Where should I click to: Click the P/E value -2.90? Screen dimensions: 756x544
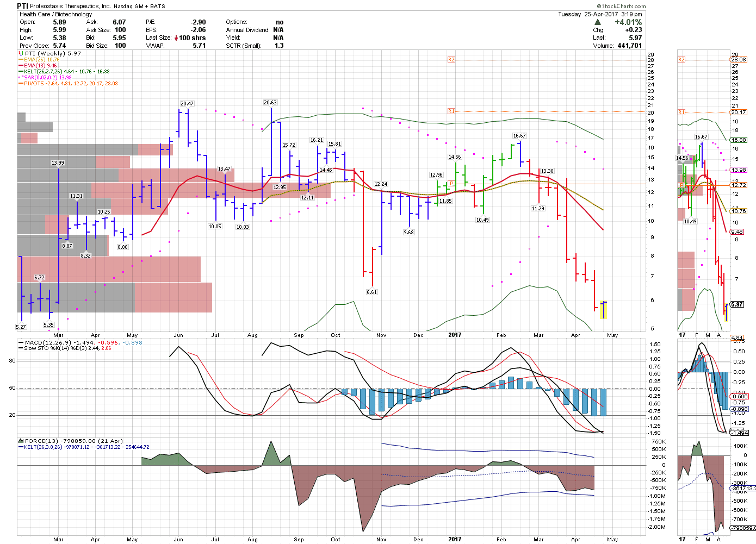[x=198, y=22]
